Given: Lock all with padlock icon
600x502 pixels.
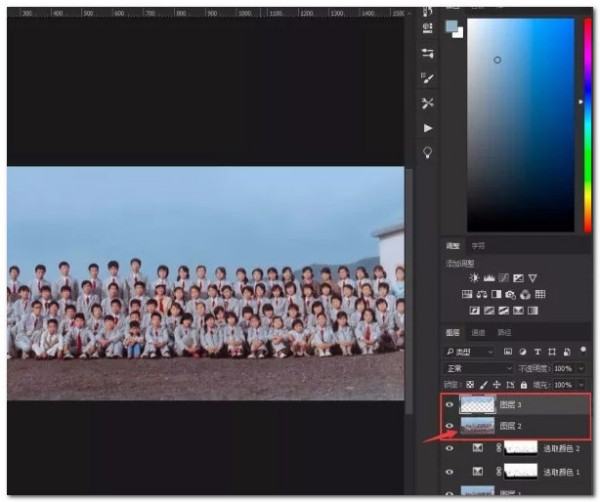Looking at the screenshot, I should pyautogui.click(x=523, y=385).
